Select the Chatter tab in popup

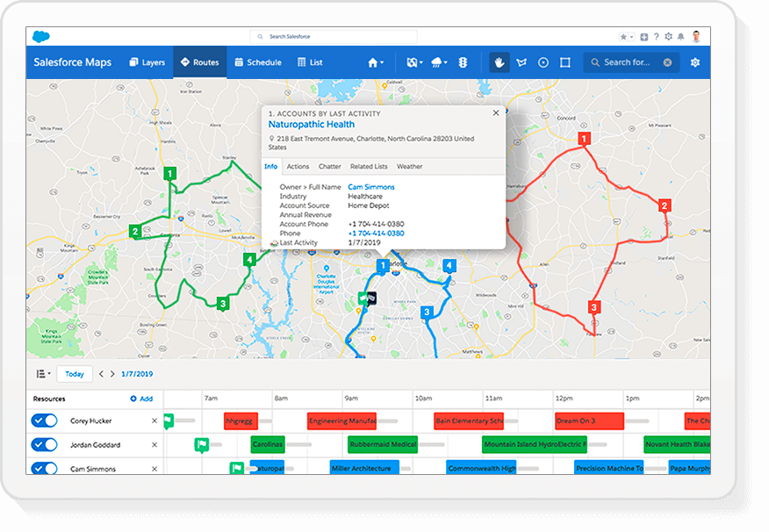coord(329,167)
